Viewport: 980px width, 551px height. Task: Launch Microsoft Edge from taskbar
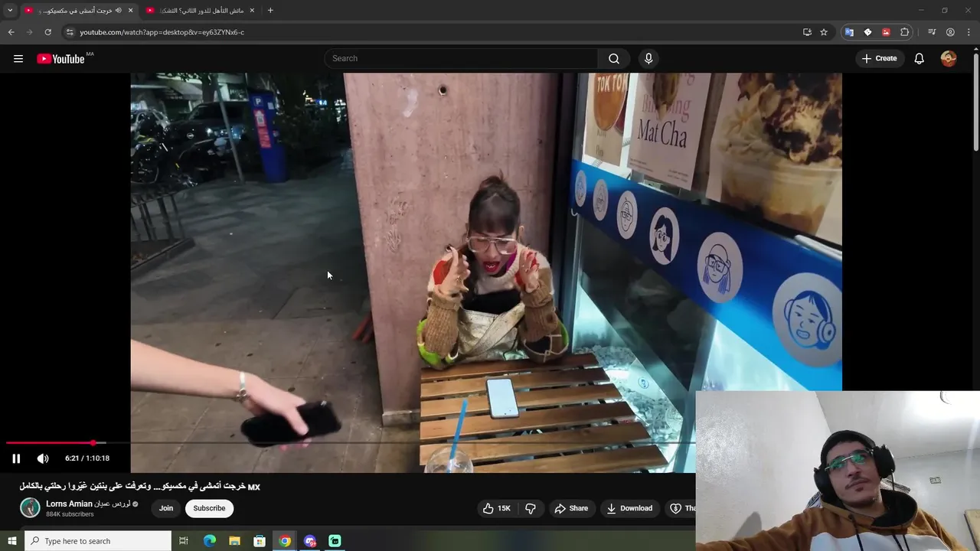[x=209, y=541]
